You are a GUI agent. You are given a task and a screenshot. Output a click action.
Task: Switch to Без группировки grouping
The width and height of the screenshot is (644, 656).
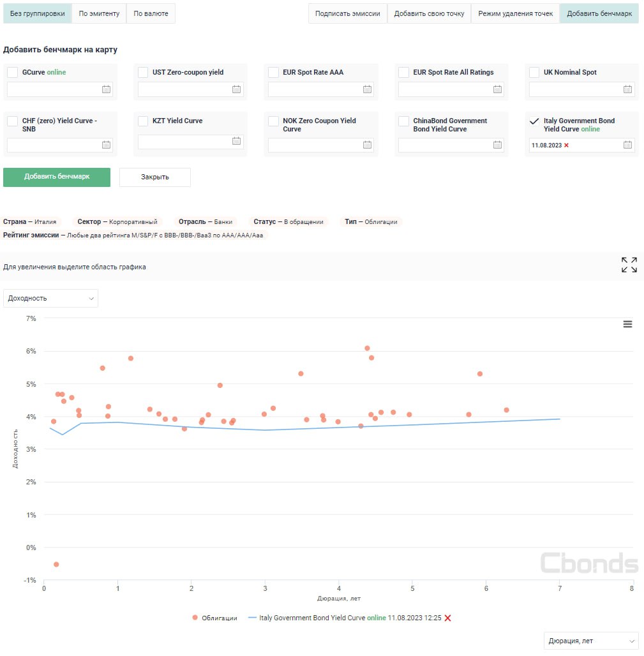pos(37,13)
